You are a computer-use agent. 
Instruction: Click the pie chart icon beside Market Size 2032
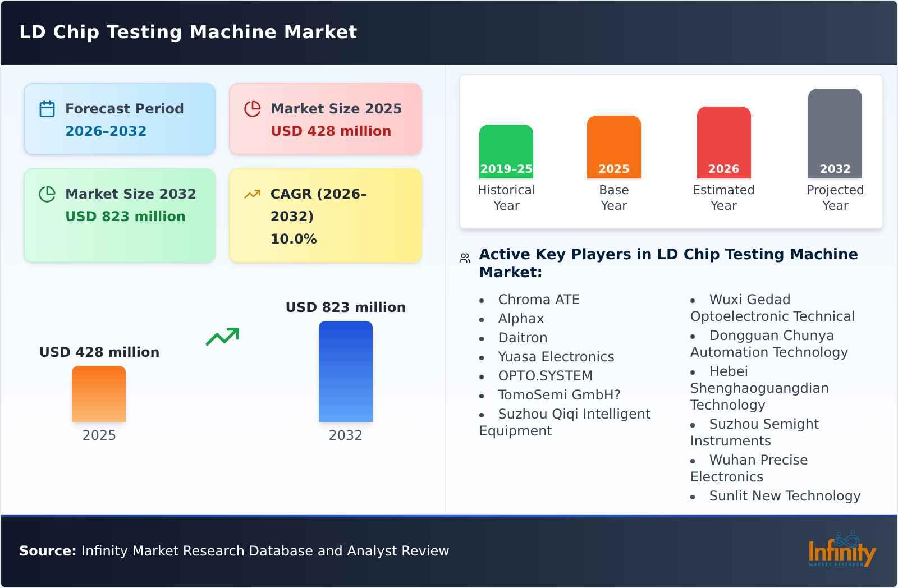coord(47,194)
